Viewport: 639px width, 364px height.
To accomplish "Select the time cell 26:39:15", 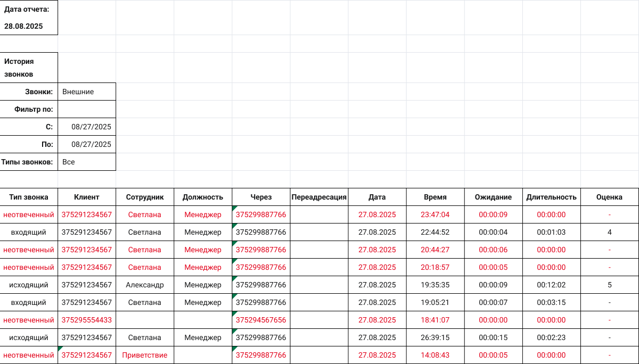I will (435, 337).
